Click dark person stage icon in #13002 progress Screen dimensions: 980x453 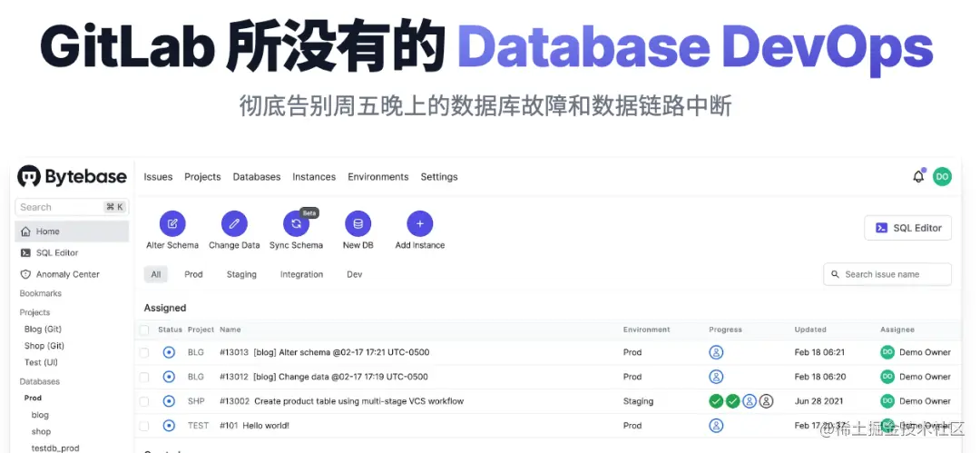(x=766, y=401)
